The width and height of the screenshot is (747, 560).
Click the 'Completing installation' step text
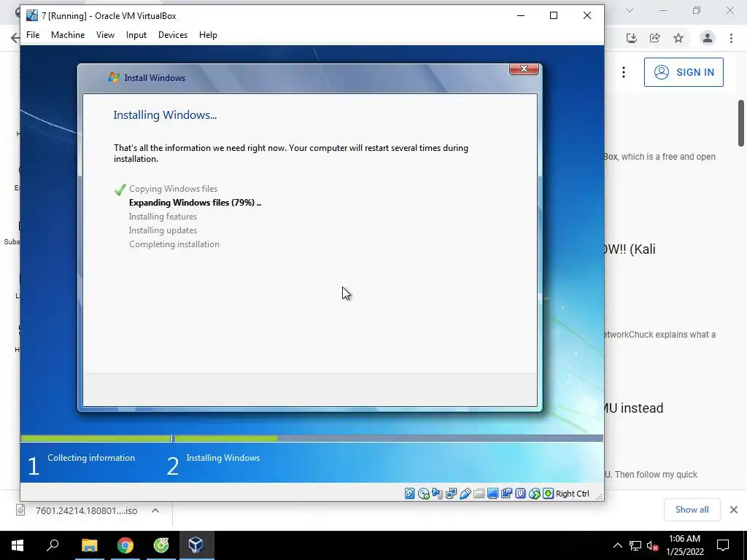174,244
